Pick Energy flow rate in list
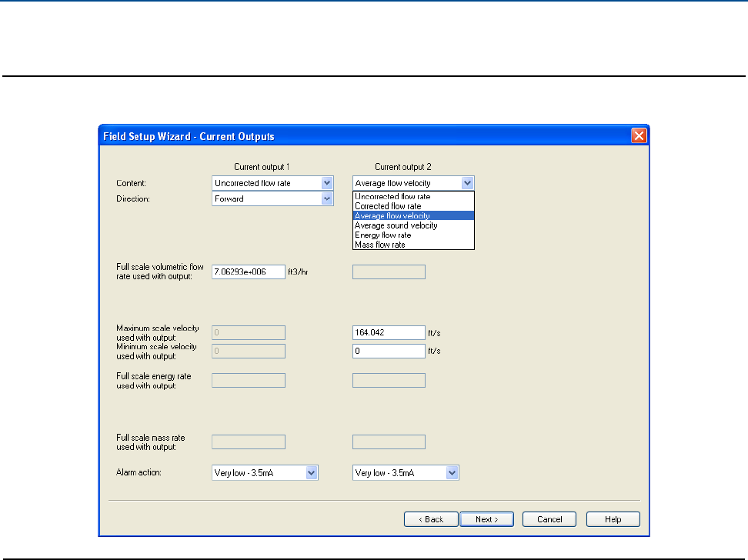 coord(382,235)
